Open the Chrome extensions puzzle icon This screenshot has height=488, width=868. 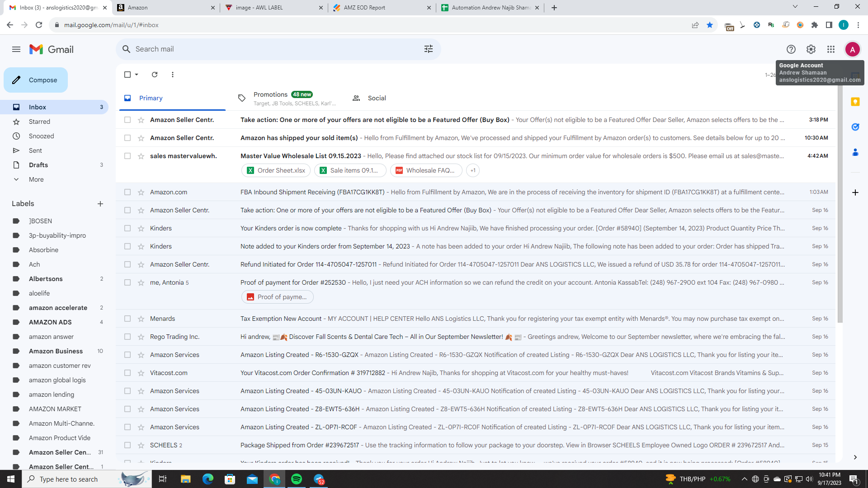coord(815,25)
